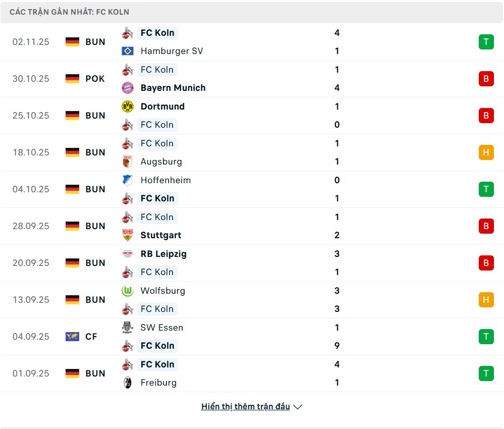Screen dimensions: 504x429
Task: Click the Freiburg team logo
Action: pos(128,383)
